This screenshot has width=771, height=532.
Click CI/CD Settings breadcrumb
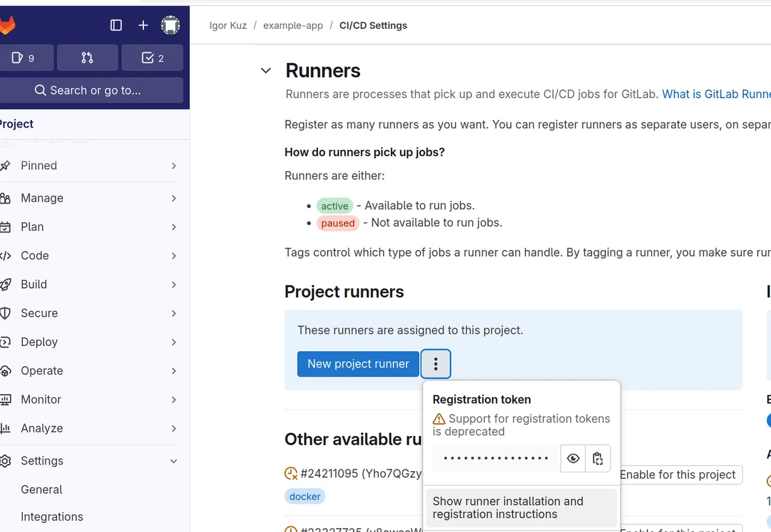[373, 25]
